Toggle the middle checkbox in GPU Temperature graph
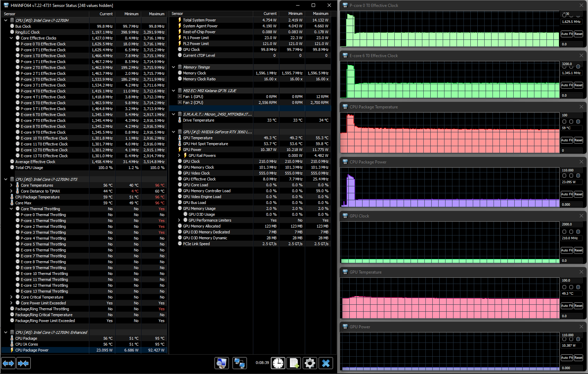This screenshot has height=374, width=588. [x=571, y=287]
